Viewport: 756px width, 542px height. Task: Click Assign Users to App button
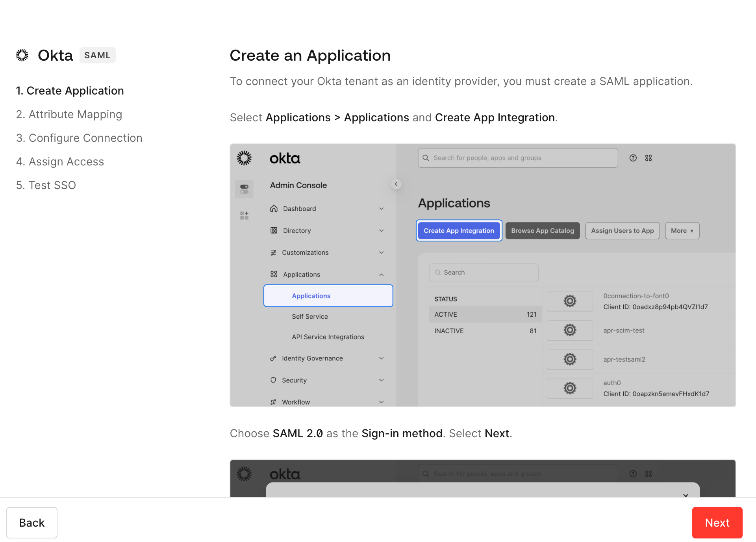pyautogui.click(x=623, y=231)
